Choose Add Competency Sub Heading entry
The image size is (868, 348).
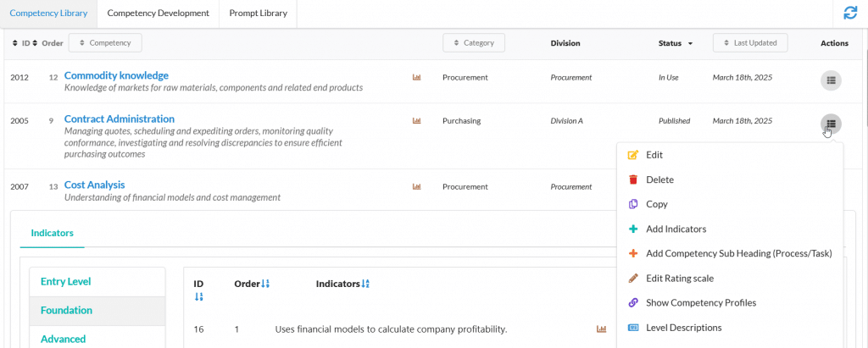(730, 253)
